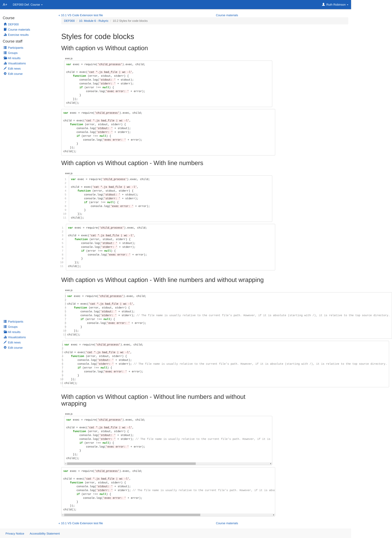Open the Accessibility Statement footer link
The image size is (392, 538).
click(x=45, y=533)
